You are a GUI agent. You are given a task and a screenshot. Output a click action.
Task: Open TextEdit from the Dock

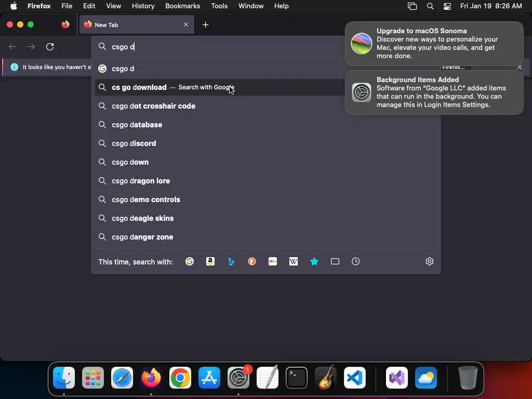[x=268, y=378]
